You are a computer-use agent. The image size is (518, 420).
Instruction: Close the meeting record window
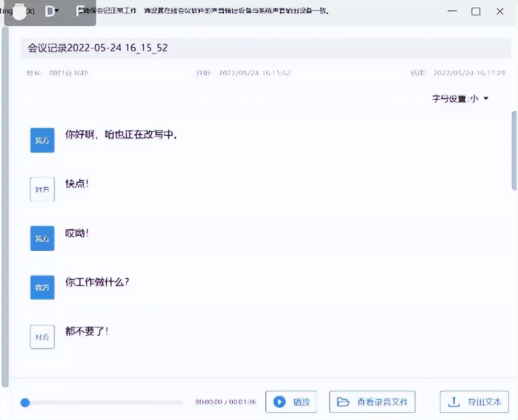500,11
